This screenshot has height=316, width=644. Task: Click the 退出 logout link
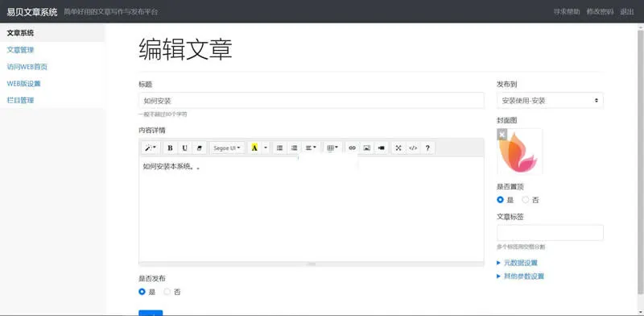click(x=627, y=11)
